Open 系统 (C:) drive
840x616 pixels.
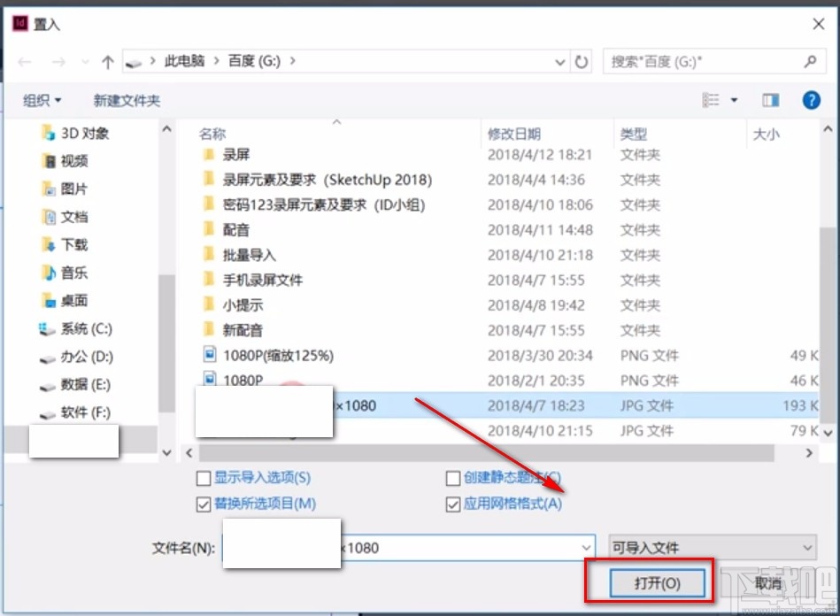pos(75,328)
